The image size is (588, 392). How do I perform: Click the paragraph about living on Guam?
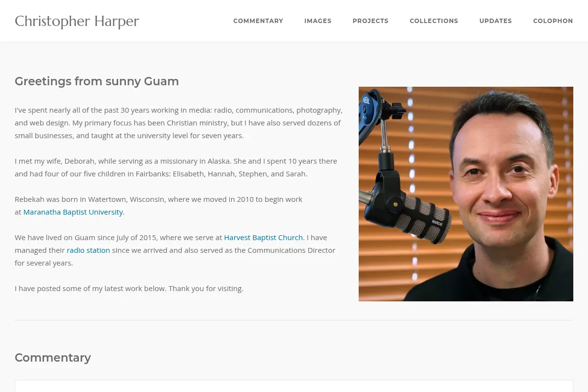[x=175, y=250]
